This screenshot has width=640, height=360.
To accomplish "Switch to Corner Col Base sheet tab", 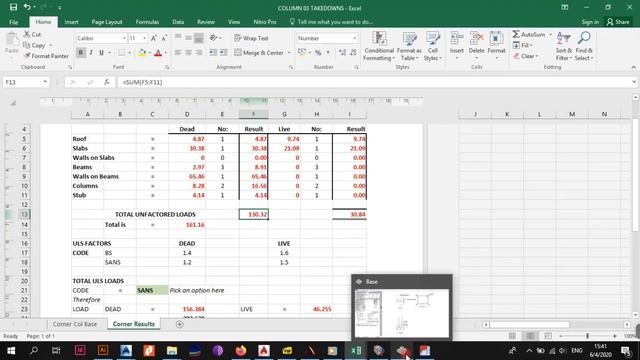I will [75, 324].
